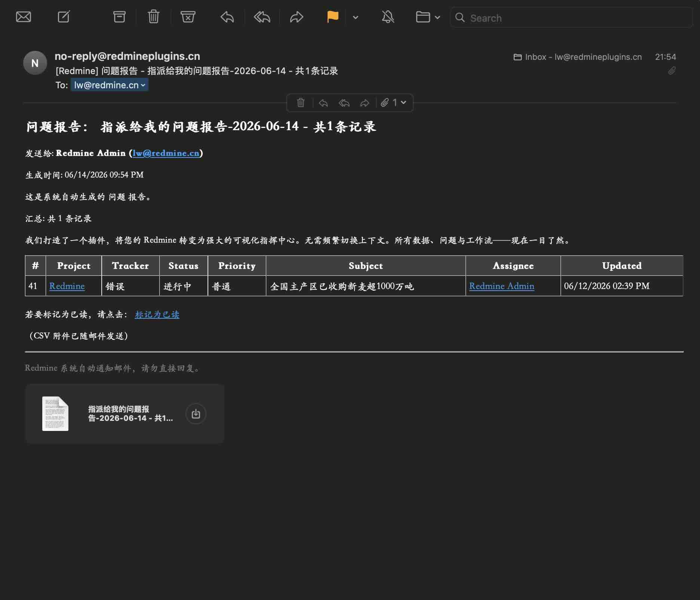Viewport: 700px width, 600px height.
Task: Click the sender avatar N
Action: coord(35,63)
